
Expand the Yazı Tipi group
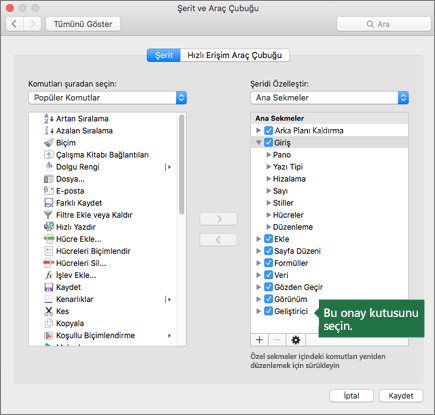tap(269, 167)
